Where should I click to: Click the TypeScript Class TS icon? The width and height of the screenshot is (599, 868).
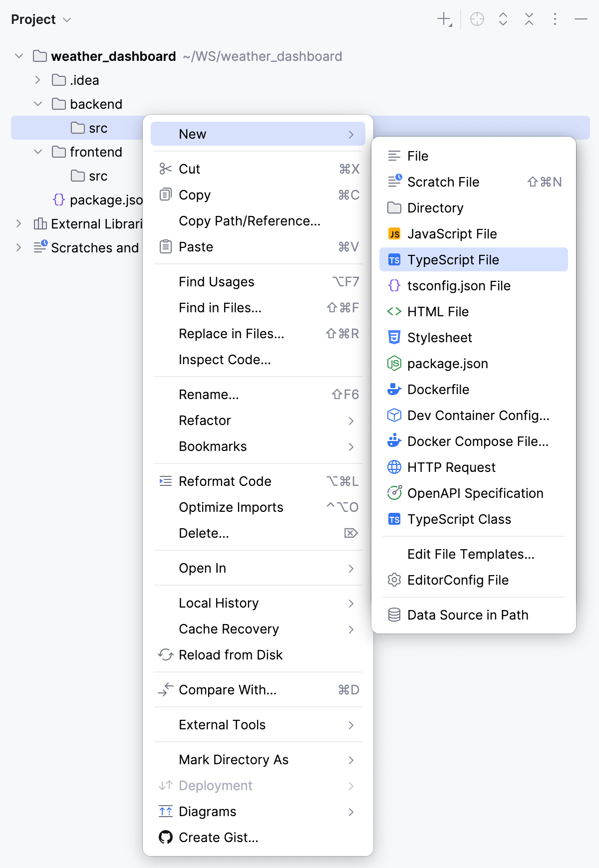coord(394,519)
